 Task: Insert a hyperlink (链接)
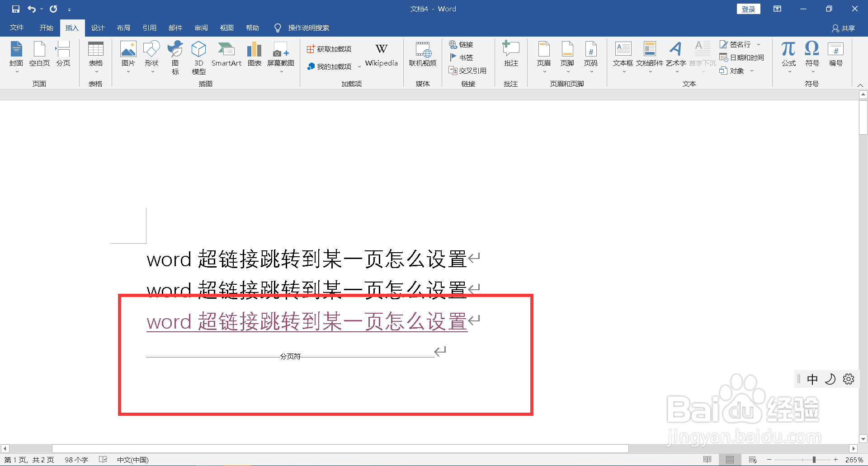[461, 44]
